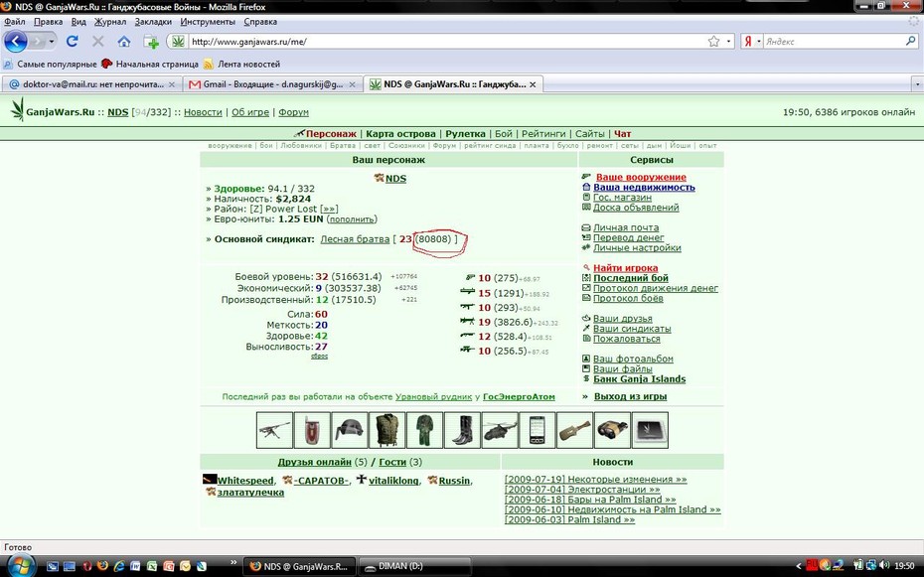The image size is (924, 577).
Task: Select the green camouflage suit item
Action: [x=424, y=430]
